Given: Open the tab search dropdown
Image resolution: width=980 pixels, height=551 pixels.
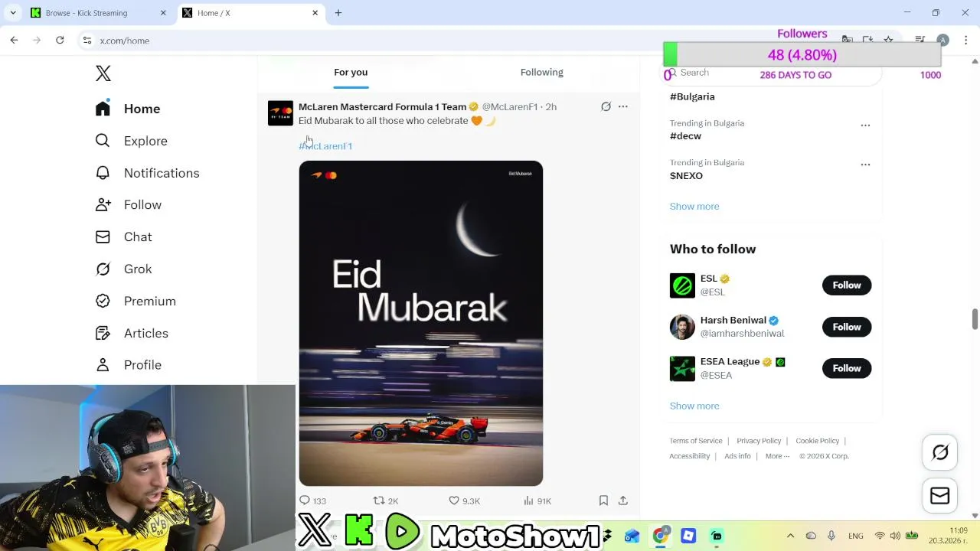Looking at the screenshot, I should click(13, 13).
